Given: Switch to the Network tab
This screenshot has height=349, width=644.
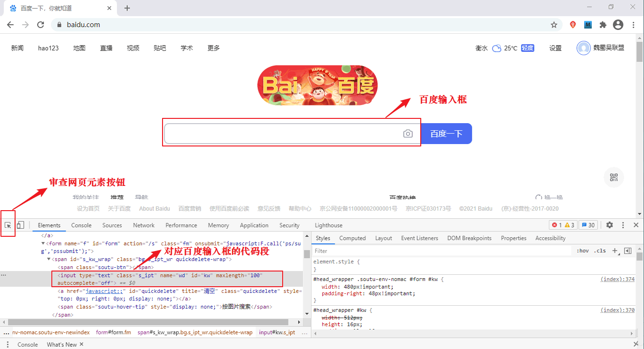Looking at the screenshot, I should coord(144,225).
